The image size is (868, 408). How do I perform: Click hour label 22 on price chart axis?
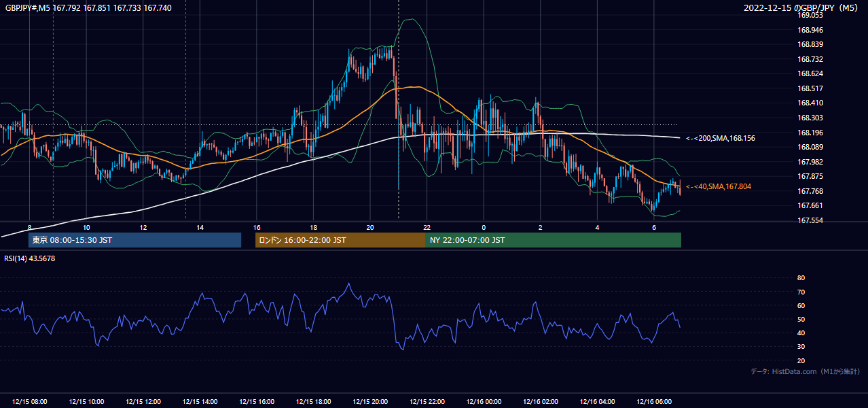[427, 227]
